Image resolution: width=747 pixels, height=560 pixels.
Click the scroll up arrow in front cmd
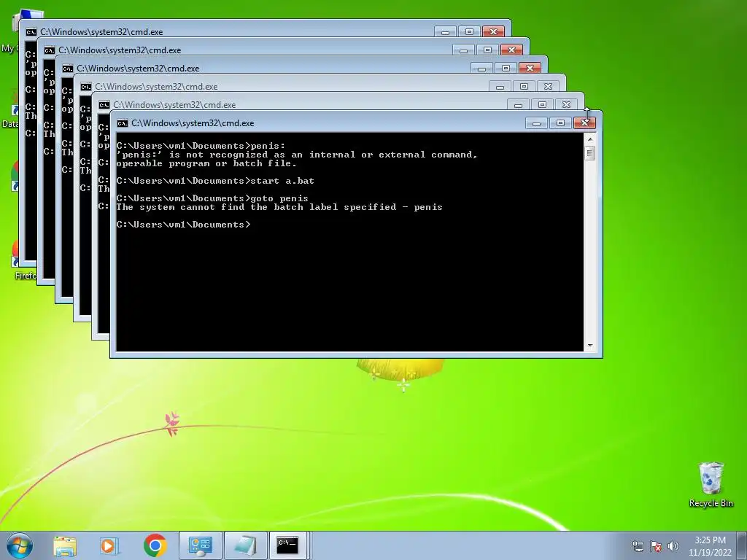[590, 139]
